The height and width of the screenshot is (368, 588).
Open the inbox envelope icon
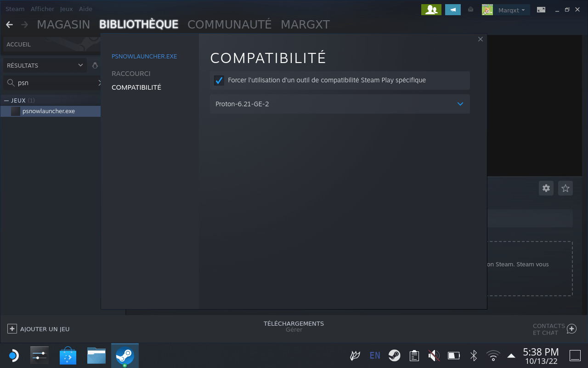(x=471, y=9)
